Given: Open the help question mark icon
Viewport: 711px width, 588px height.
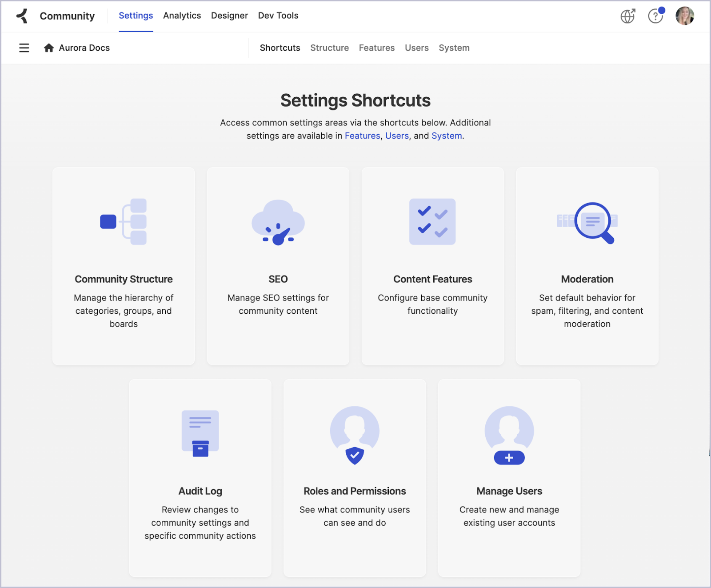Looking at the screenshot, I should (655, 17).
